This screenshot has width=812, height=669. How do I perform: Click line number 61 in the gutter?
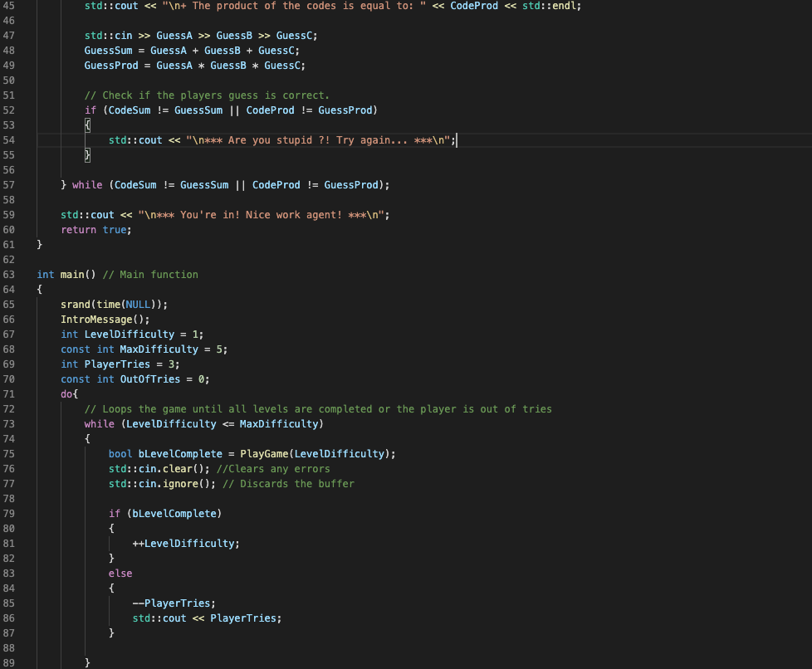pos(9,245)
